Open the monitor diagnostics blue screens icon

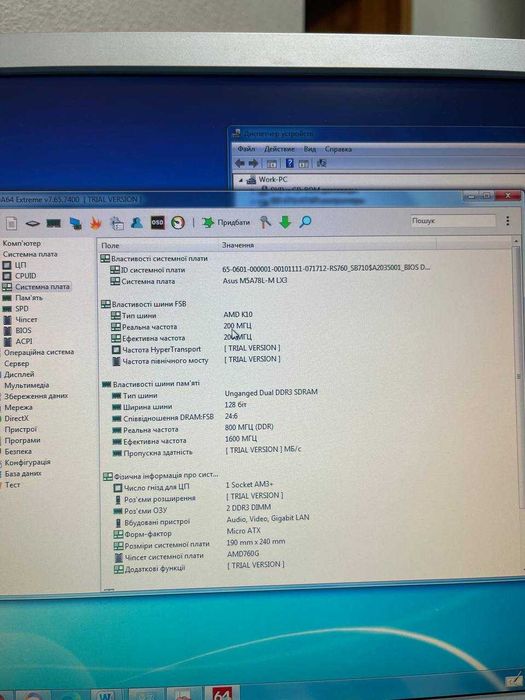[75, 223]
